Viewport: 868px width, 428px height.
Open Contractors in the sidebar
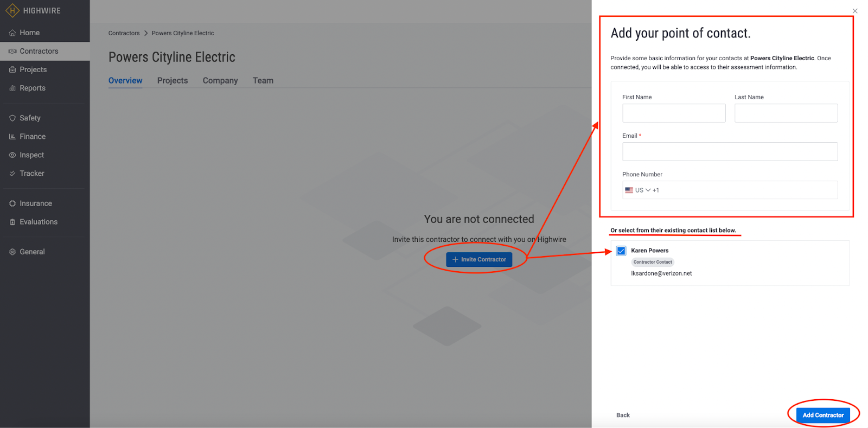coord(45,51)
